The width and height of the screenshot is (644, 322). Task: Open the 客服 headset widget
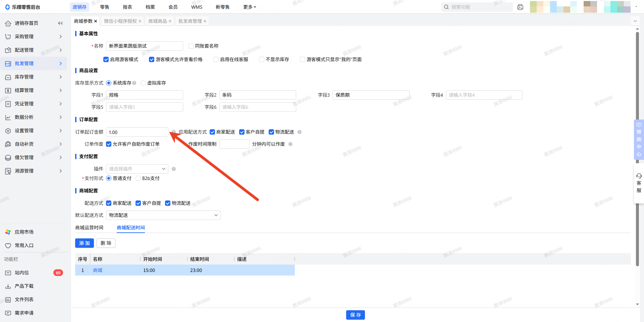(x=639, y=183)
